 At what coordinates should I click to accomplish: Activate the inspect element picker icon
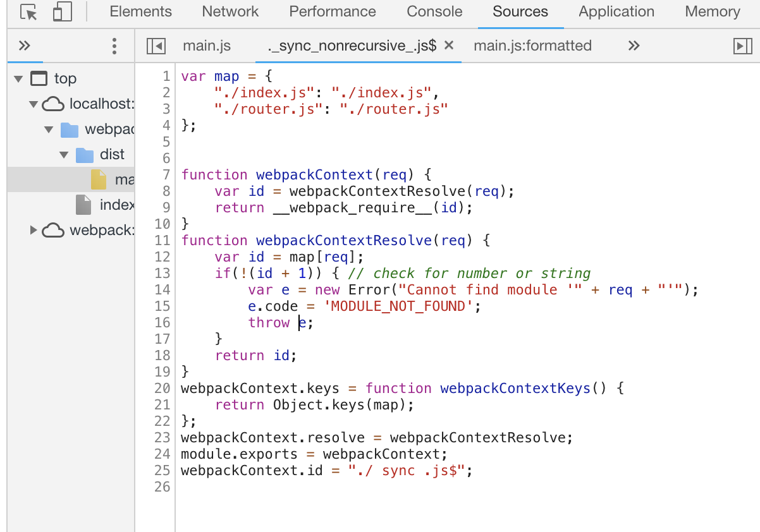point(28,12)
